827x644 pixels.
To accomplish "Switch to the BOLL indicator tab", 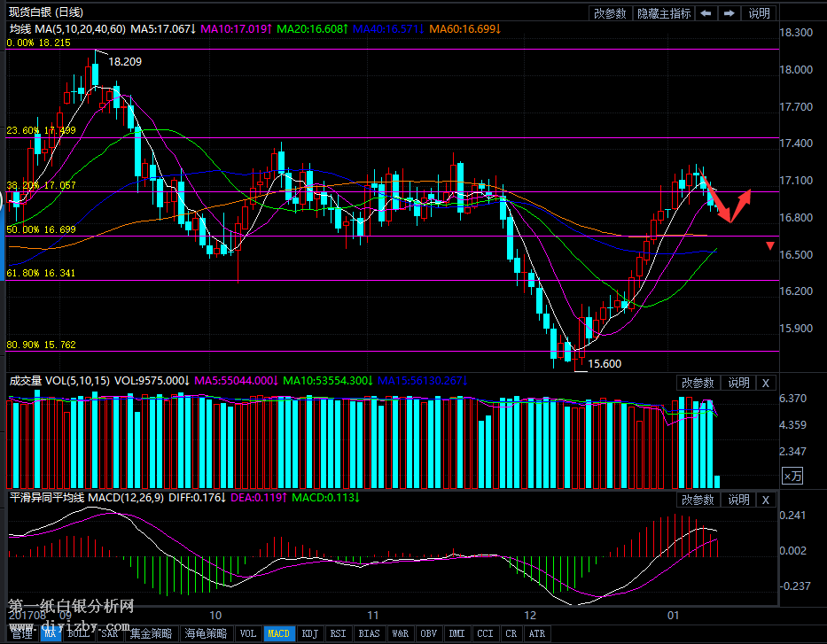I will (x=79, y=633).
